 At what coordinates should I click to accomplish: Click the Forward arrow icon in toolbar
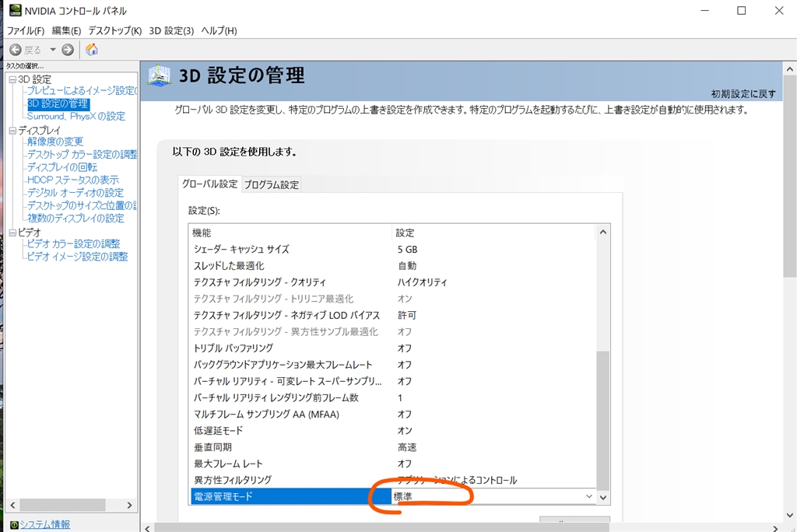coord(68,50)
